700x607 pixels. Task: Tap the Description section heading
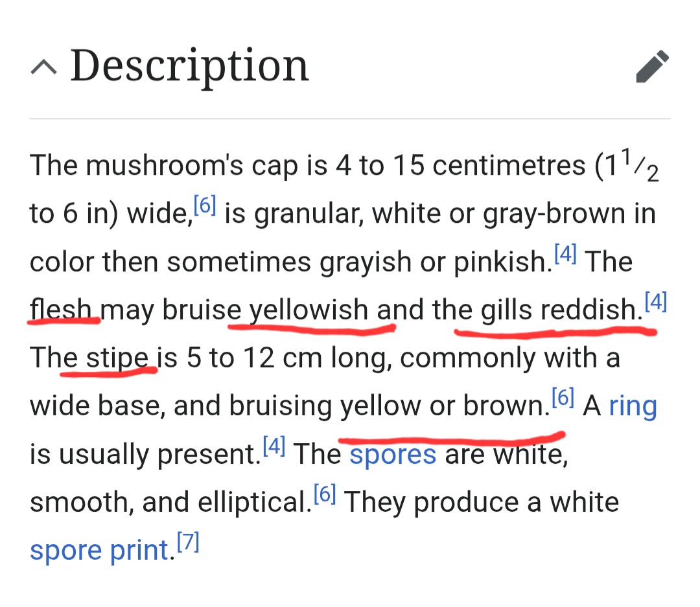tap(189, 65)
